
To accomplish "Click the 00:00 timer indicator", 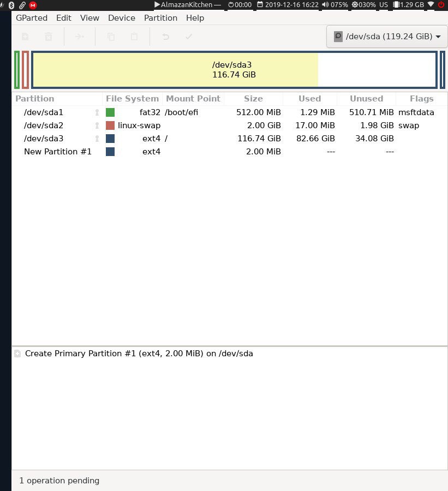I will (240, 5).
